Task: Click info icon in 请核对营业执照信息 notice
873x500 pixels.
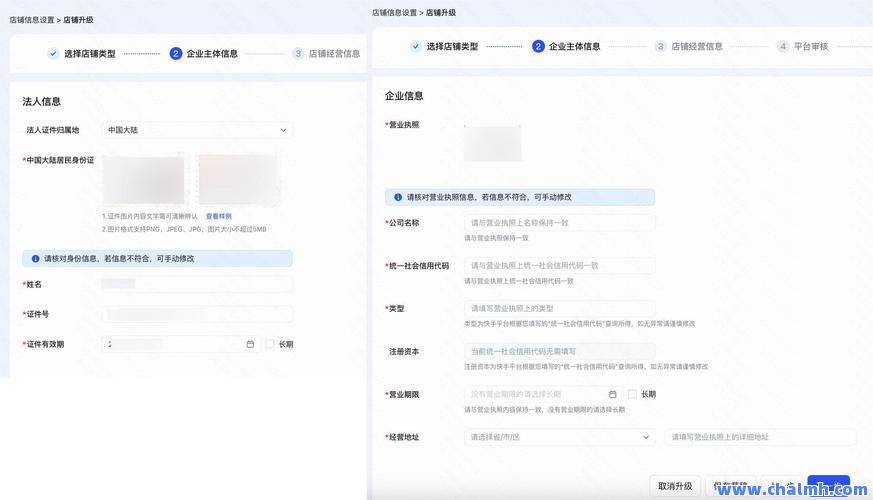Action: point(398,197)
